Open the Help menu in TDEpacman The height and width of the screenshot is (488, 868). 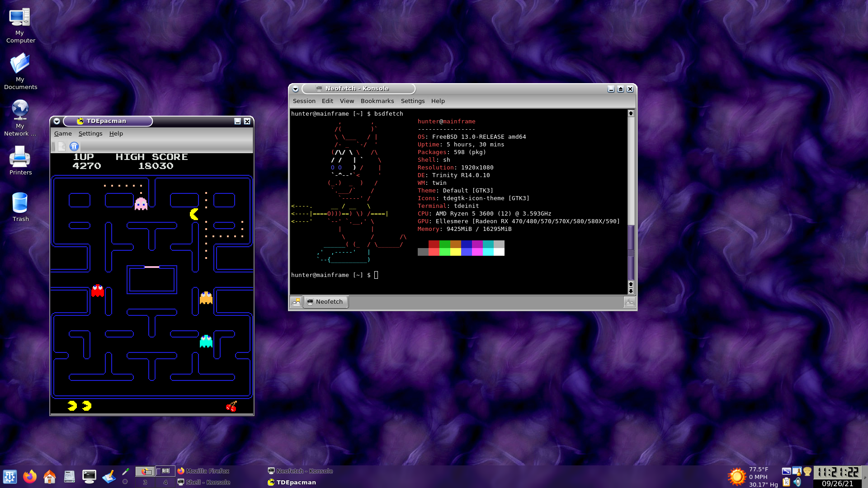point(116,133)
